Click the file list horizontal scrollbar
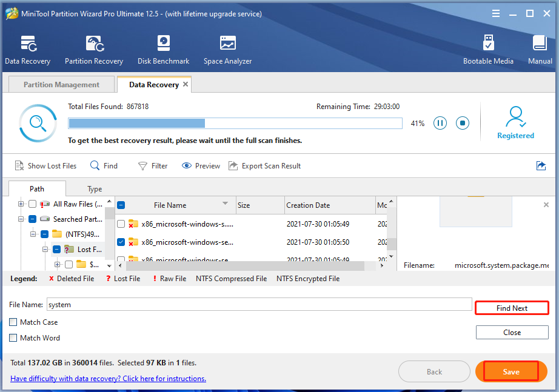This screenshot has height=392, width=559. coord(245,265)
